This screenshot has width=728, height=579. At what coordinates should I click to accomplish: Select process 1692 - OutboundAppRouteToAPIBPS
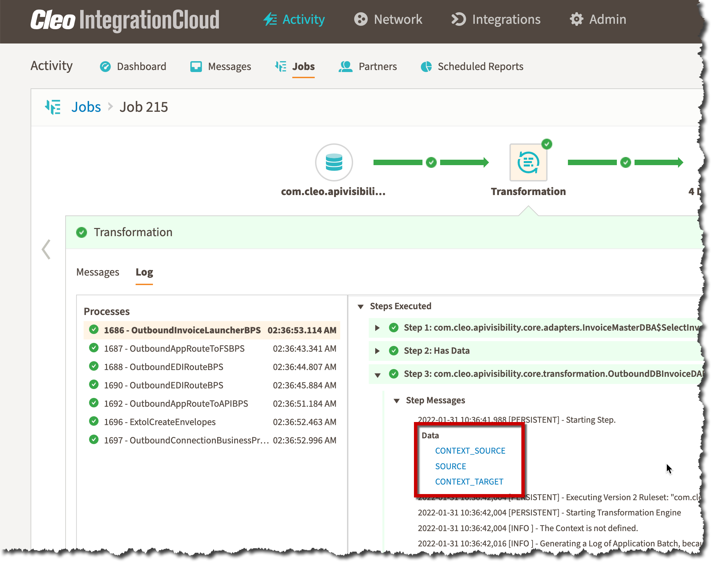click(x=212, y=404)
